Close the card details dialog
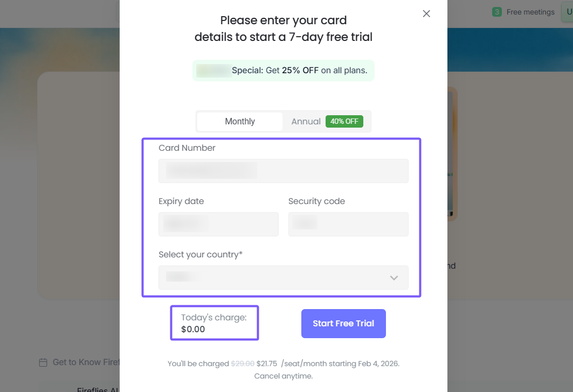 426,14
